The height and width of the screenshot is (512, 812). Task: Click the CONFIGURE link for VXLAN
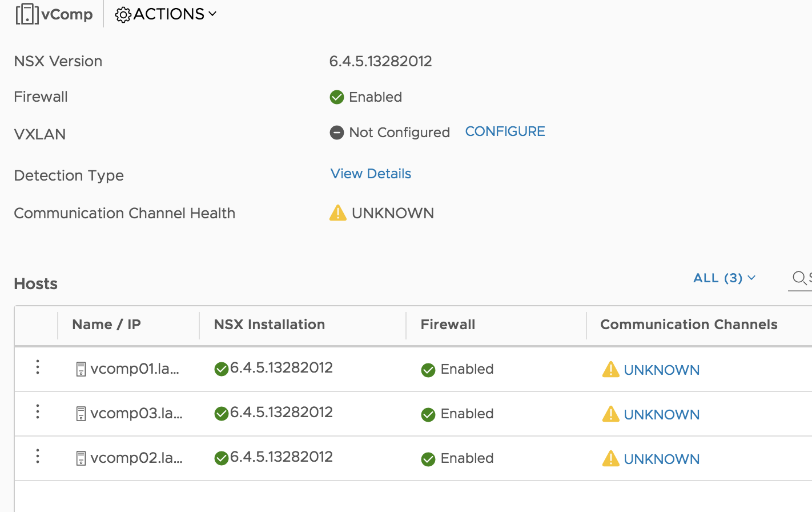coord(505,131)
